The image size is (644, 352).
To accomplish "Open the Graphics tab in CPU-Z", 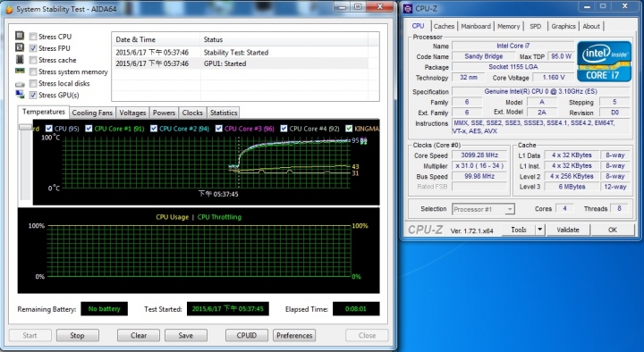I will coord(563,26).
